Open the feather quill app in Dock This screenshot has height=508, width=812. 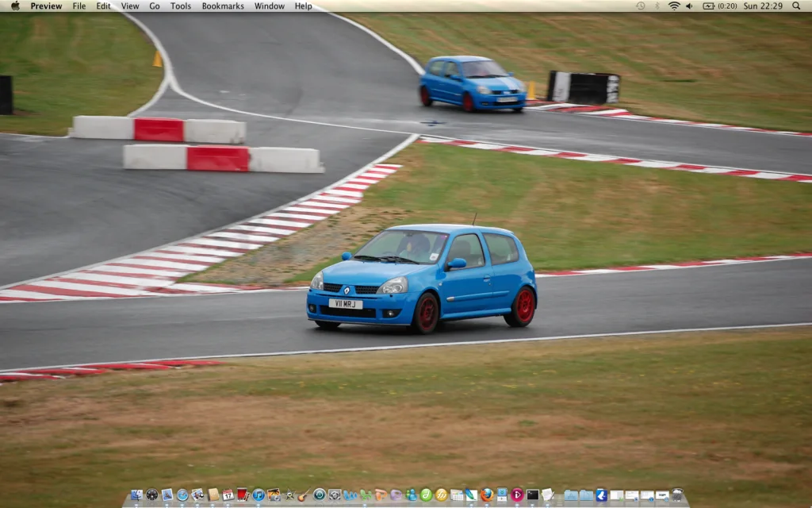point(471,495)
